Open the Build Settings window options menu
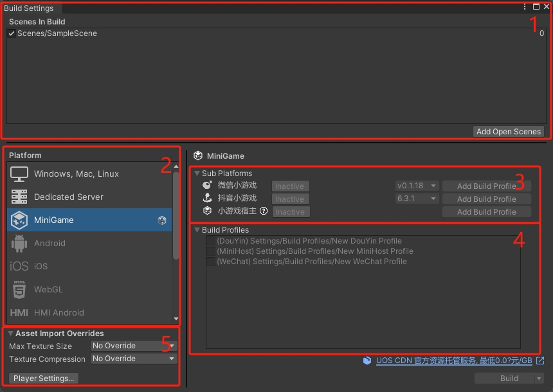This screenshot has width=553, height=392. pyautogui.click(x=525, y=7)
